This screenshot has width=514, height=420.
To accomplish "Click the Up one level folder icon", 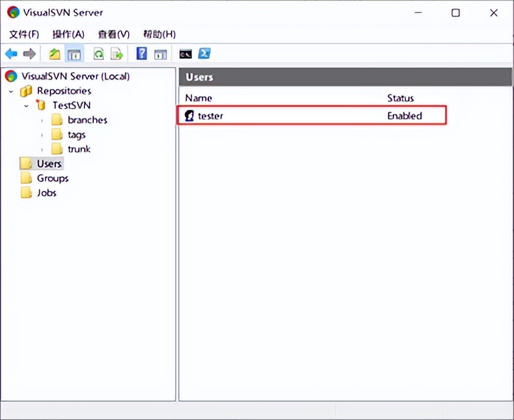I will pyautogui.click(x=55, y=54).
